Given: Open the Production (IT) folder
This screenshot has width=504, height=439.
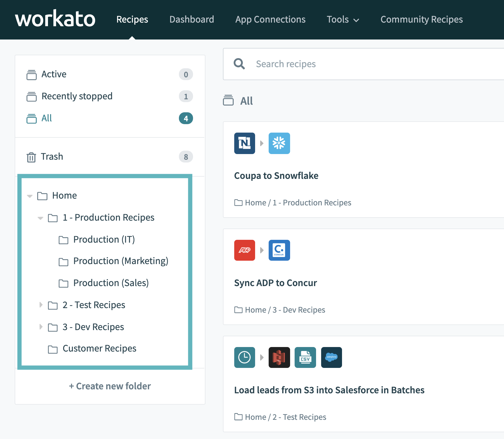Looking at the screenshot, I should [x=104, y=240].
